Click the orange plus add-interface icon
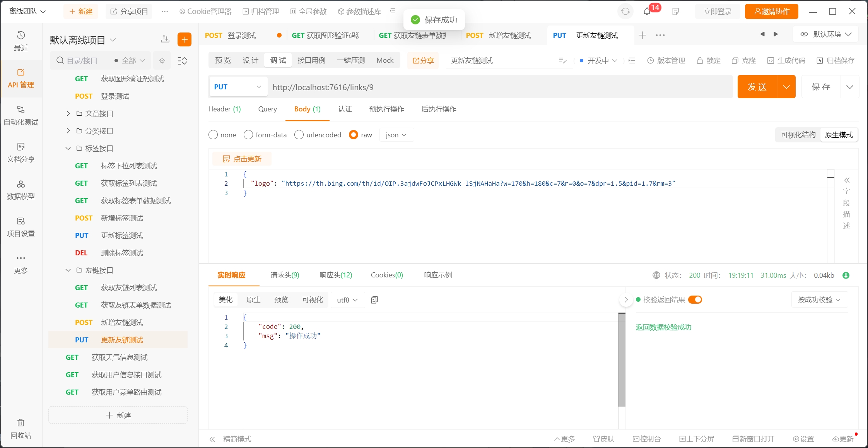 [185, 39]
